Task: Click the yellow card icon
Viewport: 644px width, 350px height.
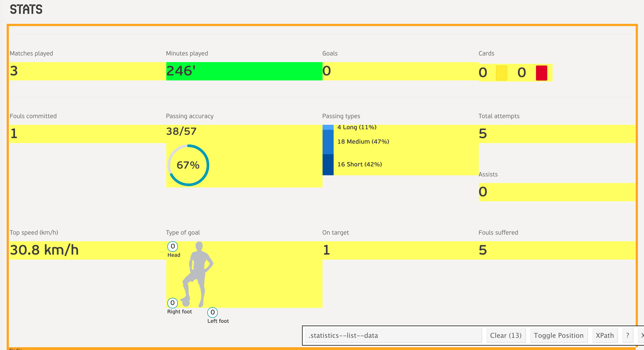Action: click(x=502, y=73)
